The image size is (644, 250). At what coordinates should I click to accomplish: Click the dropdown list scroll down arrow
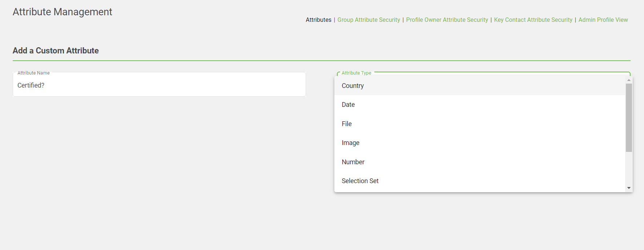tap(629, 188)
